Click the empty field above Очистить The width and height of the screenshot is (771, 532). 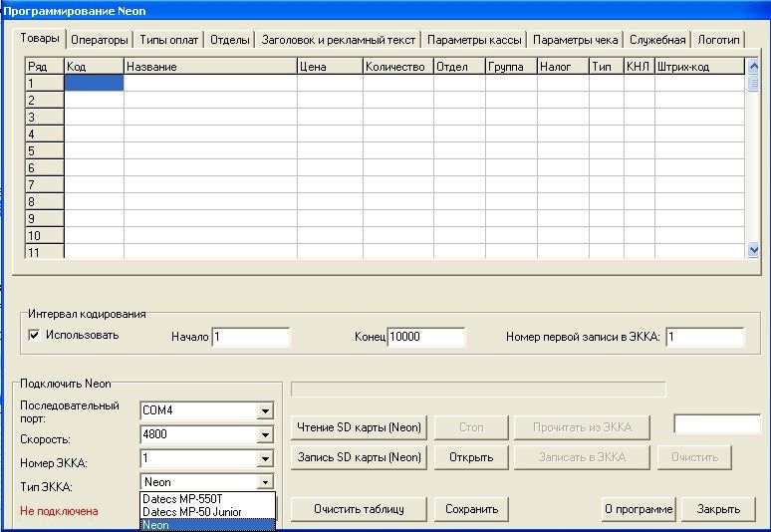coord(717,424)
